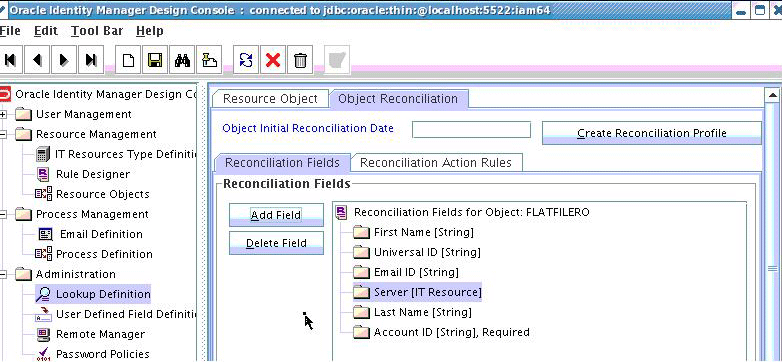Click the greyed-out toolbar icon

[337, 60]
